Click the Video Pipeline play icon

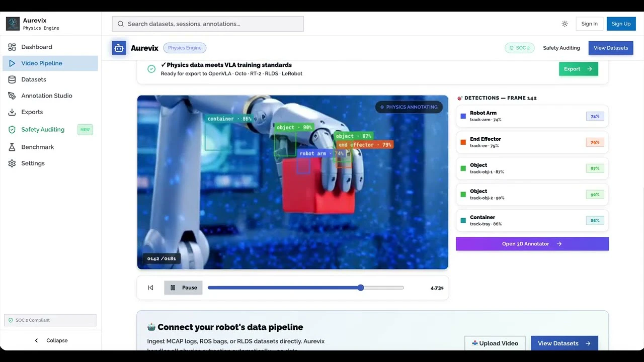[x=12, y=63]
